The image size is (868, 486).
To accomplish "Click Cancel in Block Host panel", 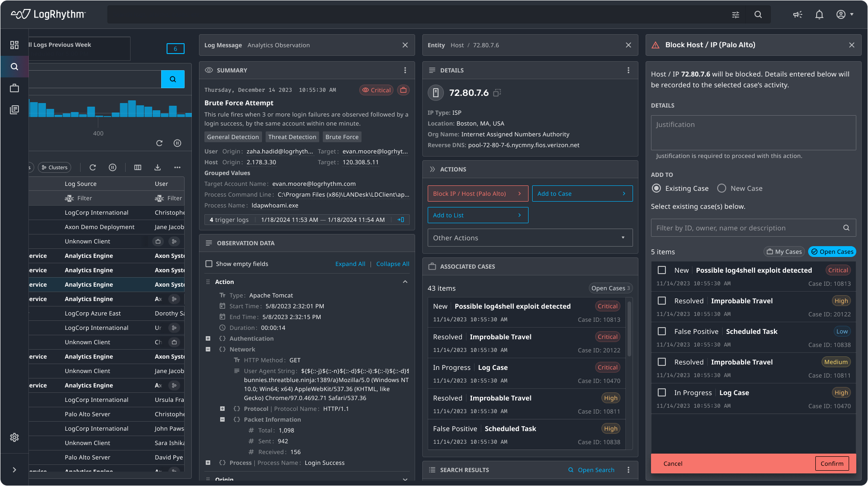I will point(673,463).
